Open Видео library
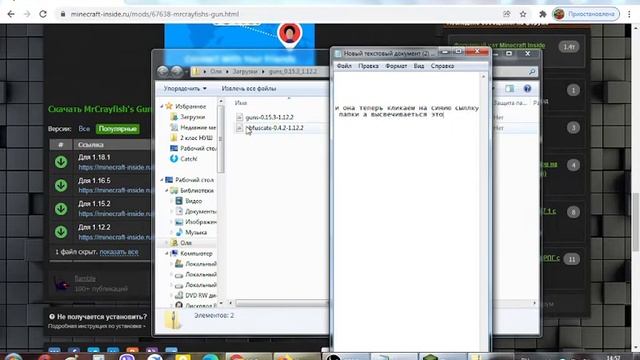640x360 pixels. pyautogui.click(x=193, y=201)
